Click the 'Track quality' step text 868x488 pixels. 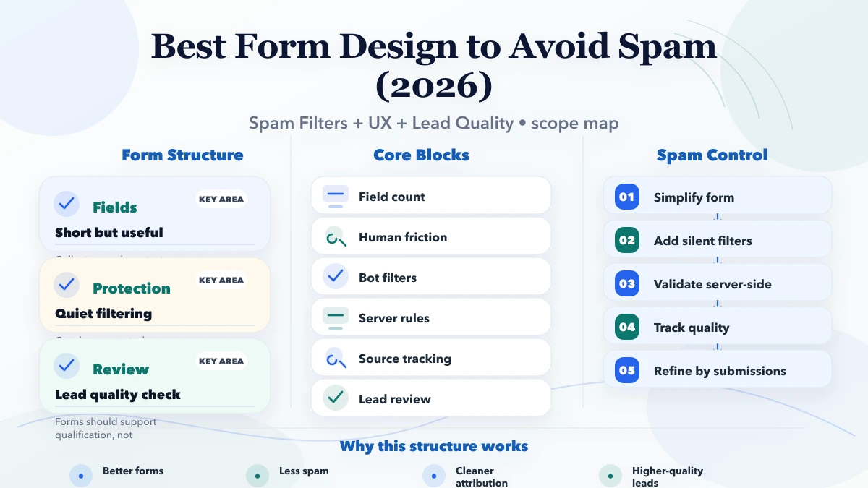(692, 328)
